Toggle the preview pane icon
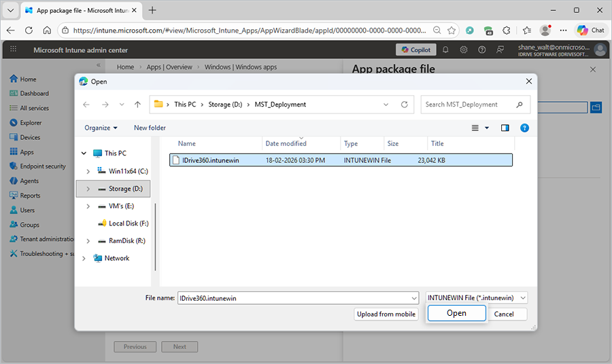This screenshot has width=612, height=364. (505, 128)
